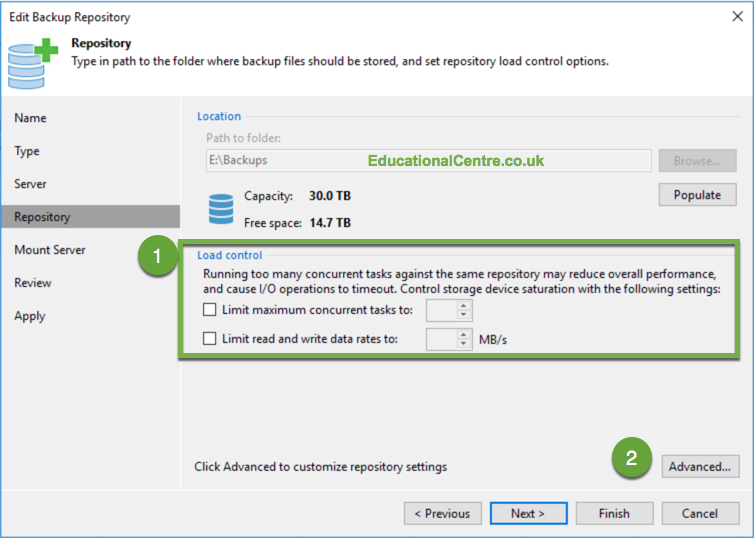Go to the Name wizard step
The height and width of the screenshot is (538, 754).
coord(30,118)
